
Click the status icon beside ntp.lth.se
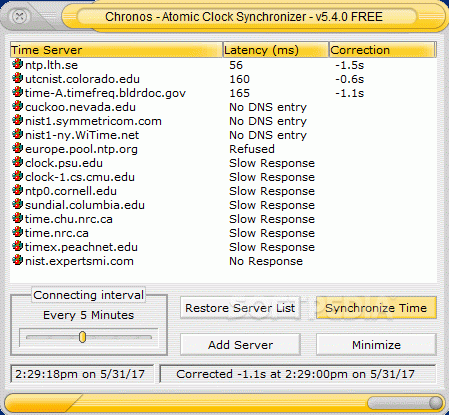(17, 64)
